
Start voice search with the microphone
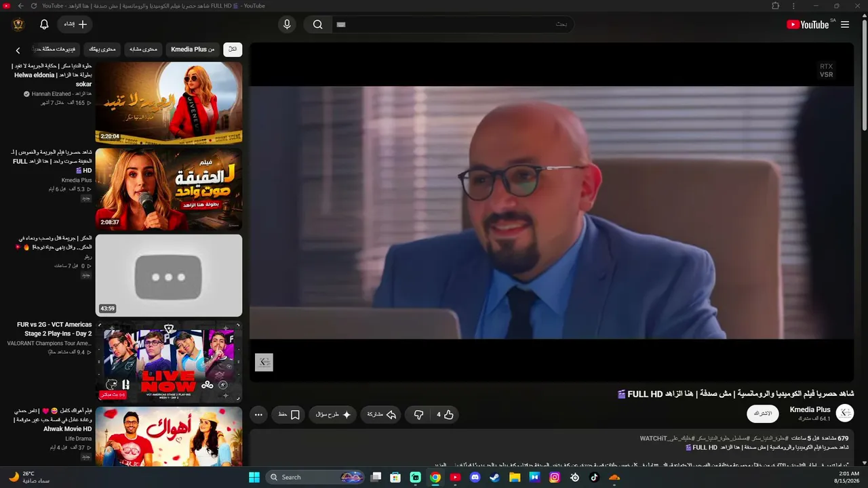pyautogui.click(x=287, y=24)
